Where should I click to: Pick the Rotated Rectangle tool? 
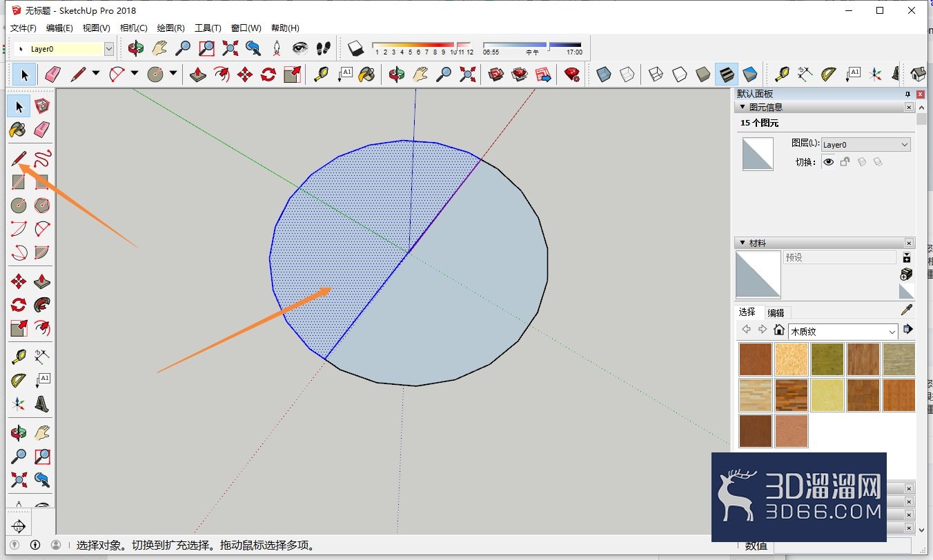pos(42,182)
